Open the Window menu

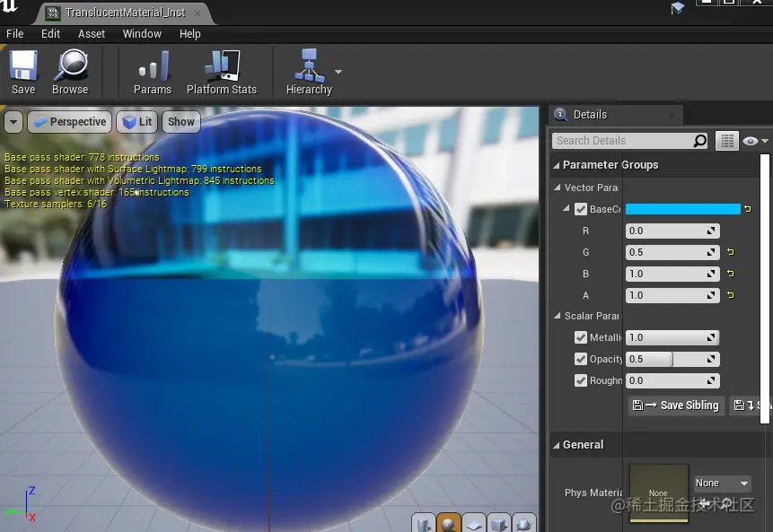tap(142, 34)
